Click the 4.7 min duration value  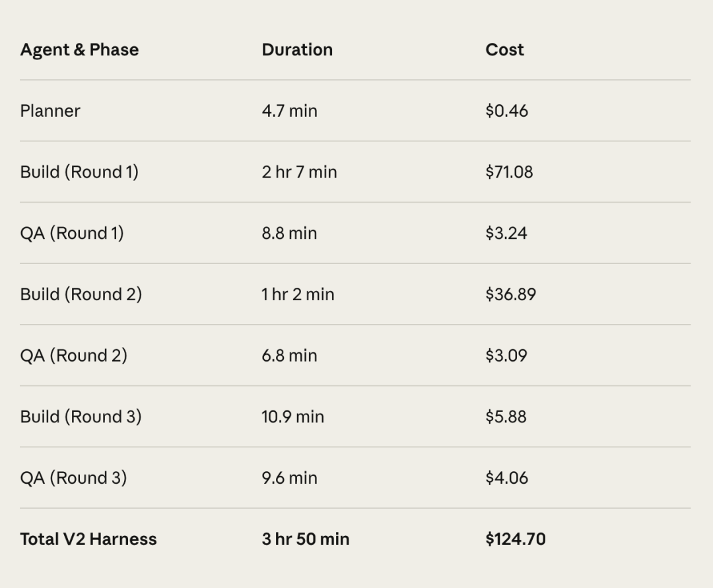(289, 111)
